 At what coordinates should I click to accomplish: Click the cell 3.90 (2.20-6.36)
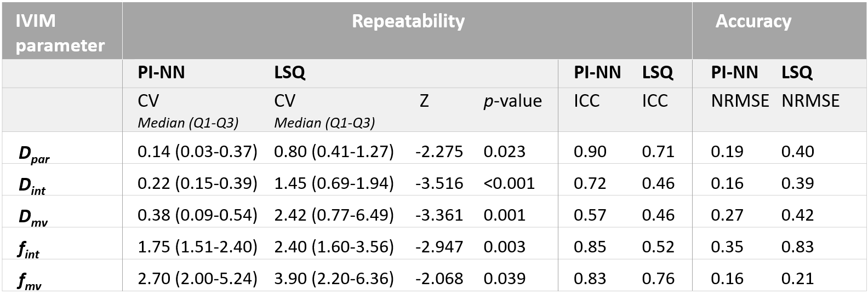pos(334,278)
